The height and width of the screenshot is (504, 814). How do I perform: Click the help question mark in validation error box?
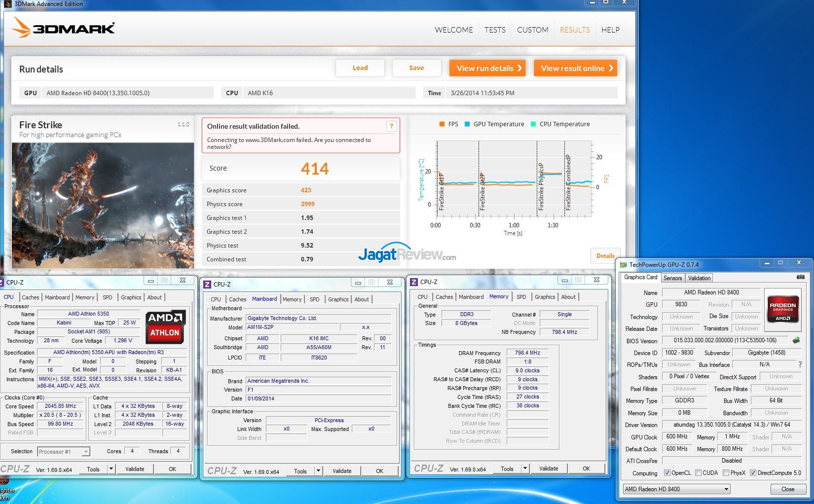pyautogui.click(x=391, y=126)
